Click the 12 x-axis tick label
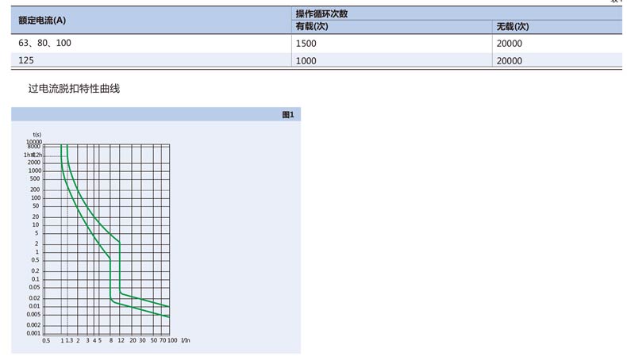 pyautogui.click(x=121, y=340)
